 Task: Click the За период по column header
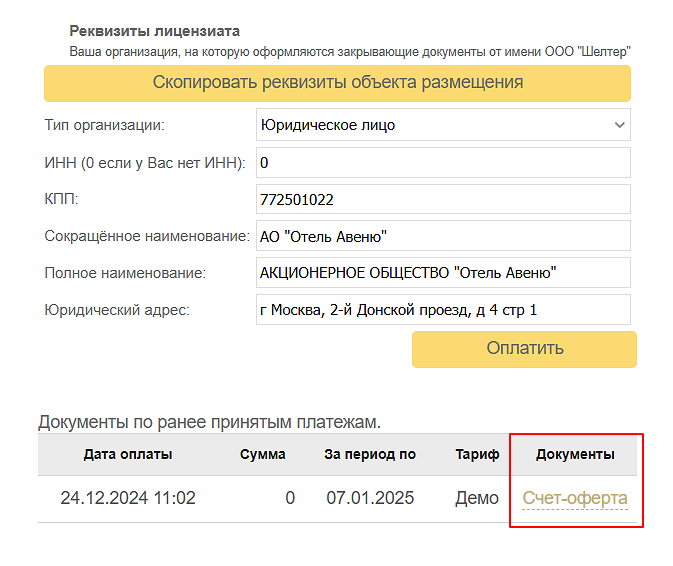370,454
